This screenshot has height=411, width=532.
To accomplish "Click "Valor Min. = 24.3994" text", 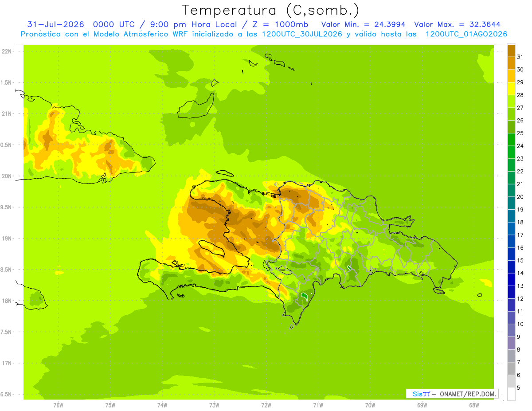I will pos(363,24).
